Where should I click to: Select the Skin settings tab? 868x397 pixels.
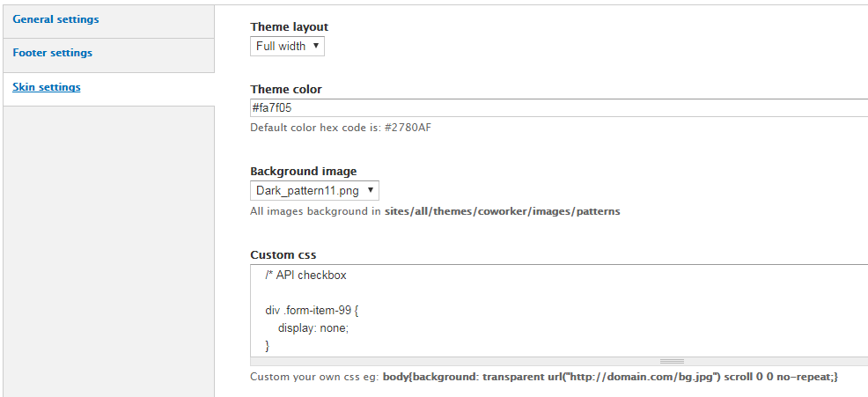tap(47, 87)
